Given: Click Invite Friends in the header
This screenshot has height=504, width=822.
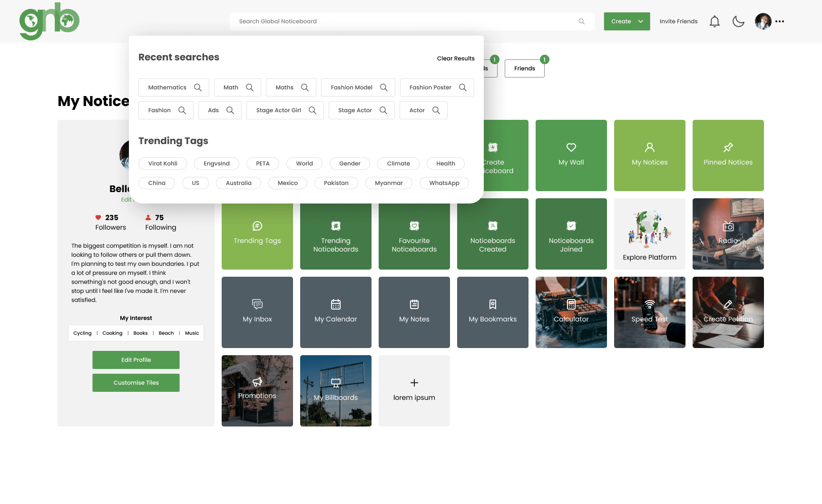Looking at the screenshot, I should [x=678, y=21].
